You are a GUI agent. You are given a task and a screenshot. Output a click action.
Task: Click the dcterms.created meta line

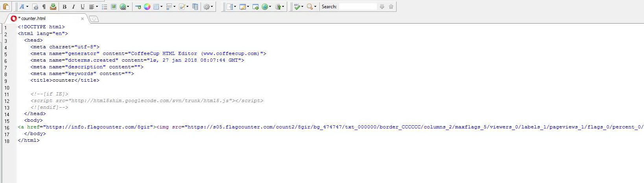137,60
